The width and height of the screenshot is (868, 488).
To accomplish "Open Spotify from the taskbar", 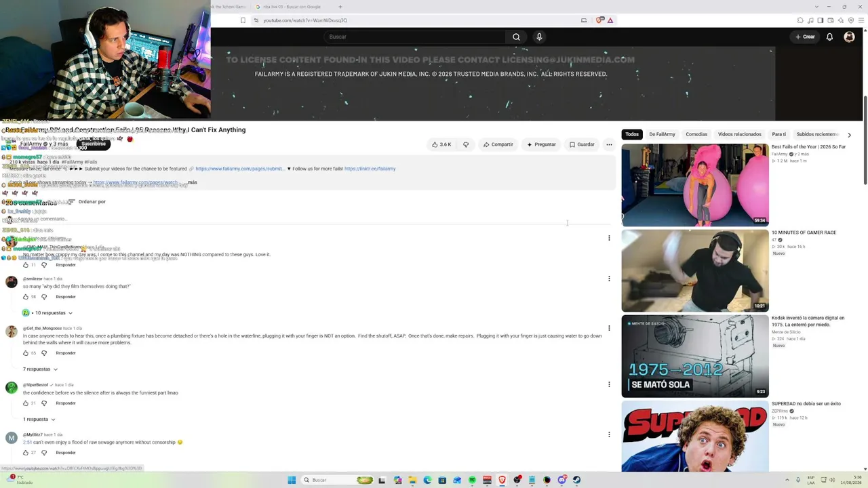I will click(x=472, y=480).
